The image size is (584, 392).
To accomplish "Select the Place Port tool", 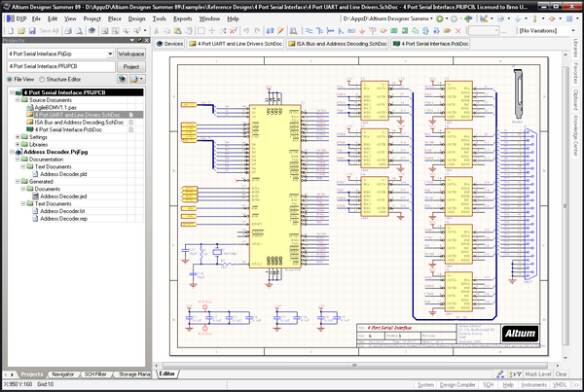I will 448,31.
